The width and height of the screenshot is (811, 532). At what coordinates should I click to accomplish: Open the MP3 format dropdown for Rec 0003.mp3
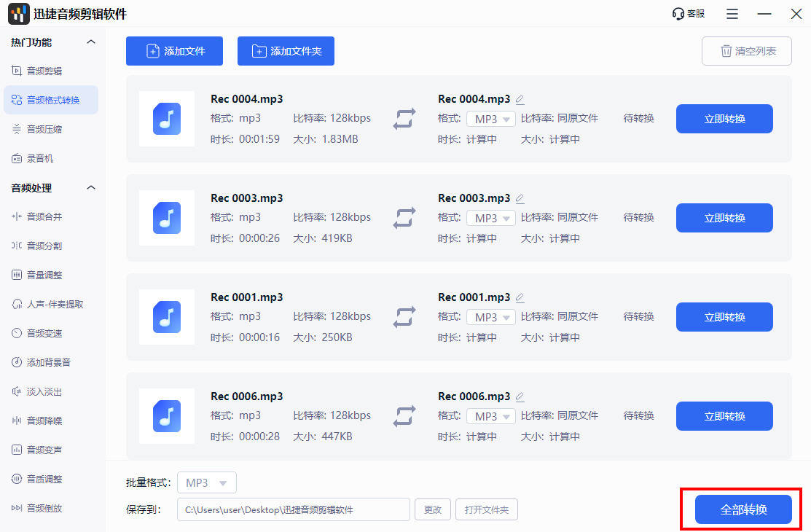(491, 219)
